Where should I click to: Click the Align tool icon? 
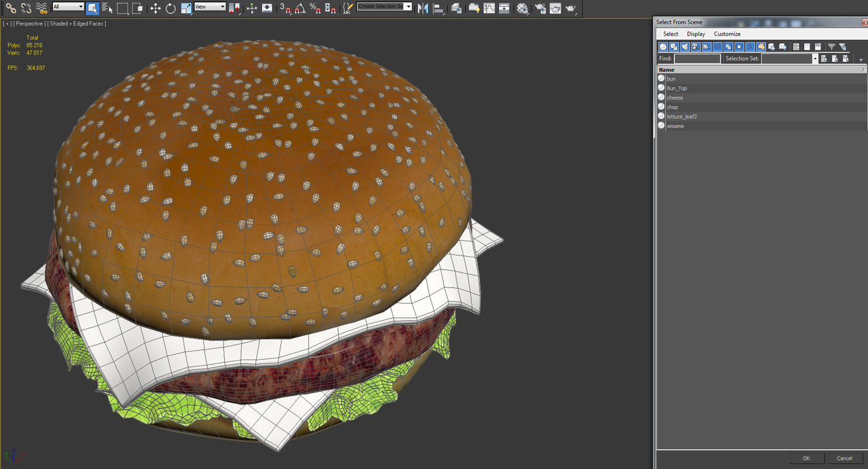click(x=438, y=8)
